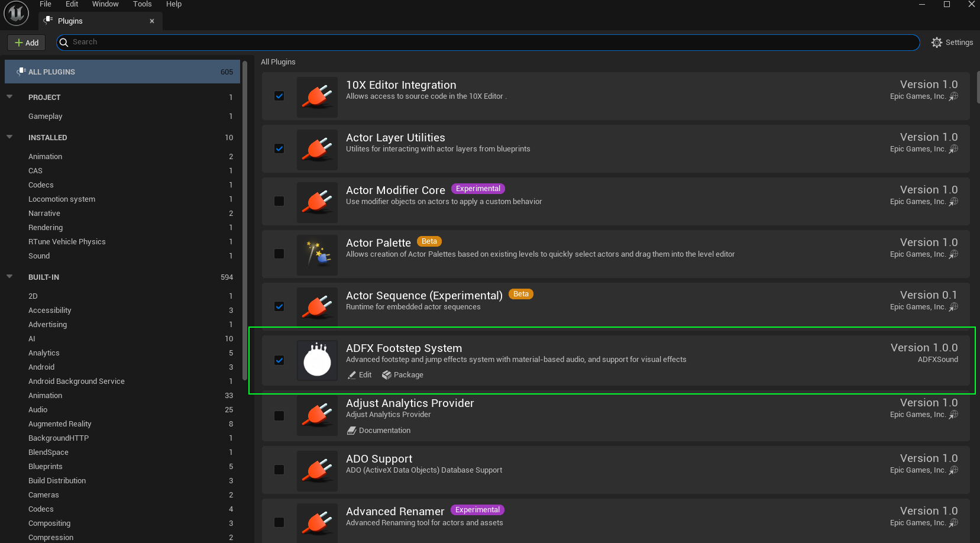
Task: Click the search magnifier icon
Action: point(64,43)
